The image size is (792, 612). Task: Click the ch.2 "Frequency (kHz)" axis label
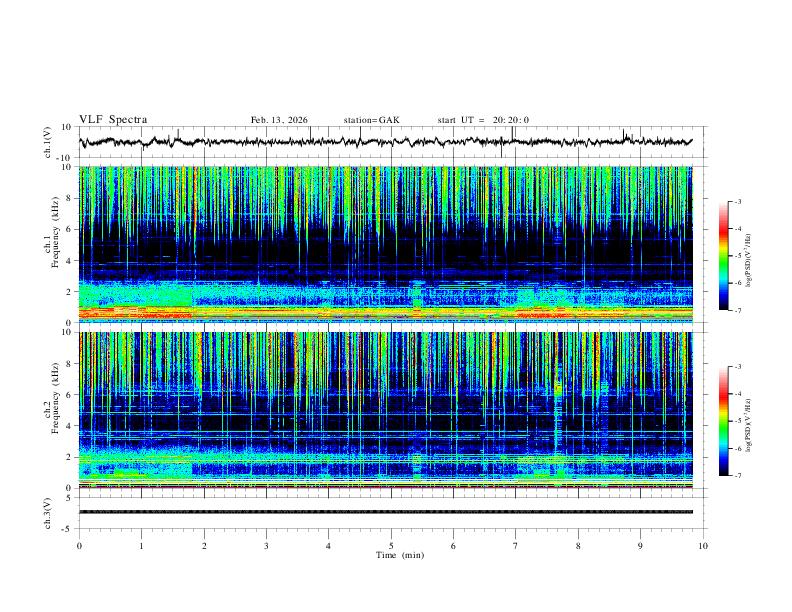(x=56, y=398)
